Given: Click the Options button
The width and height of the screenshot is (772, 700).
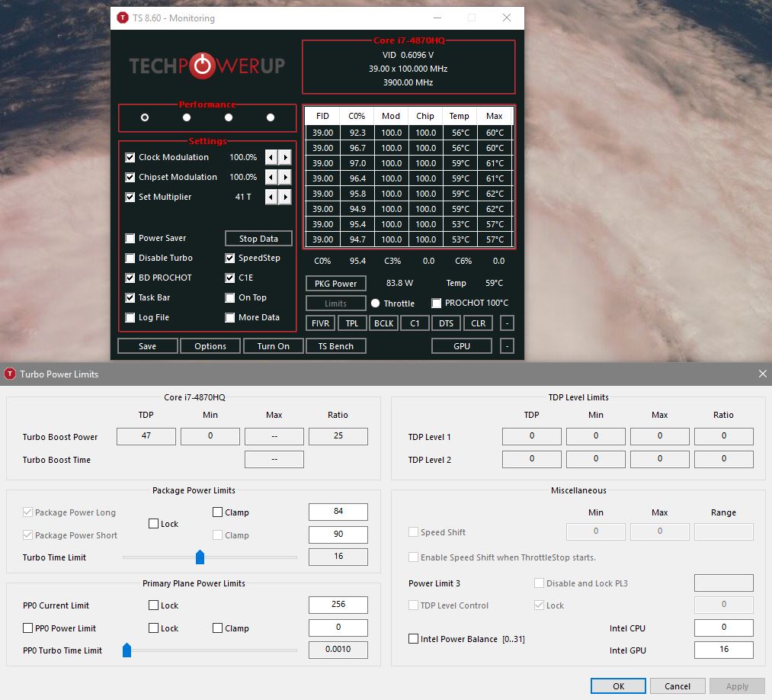Looking at the screenshot, I should pos(210,346).
